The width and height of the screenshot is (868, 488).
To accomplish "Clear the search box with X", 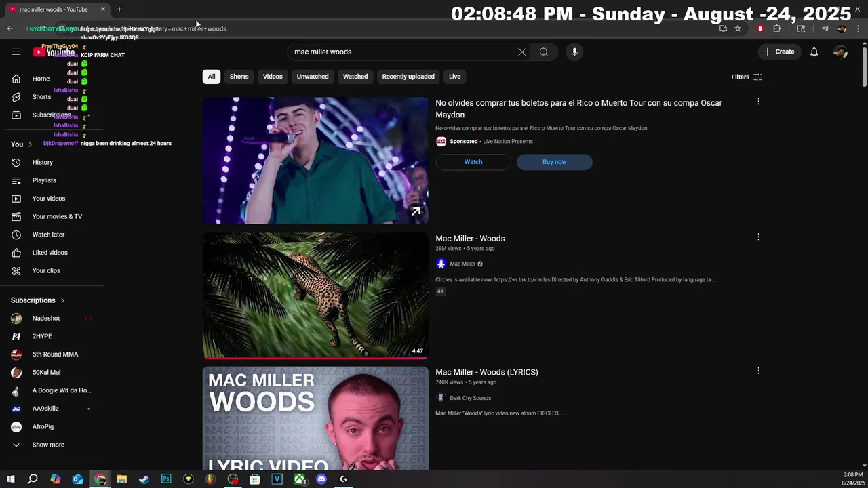I will pyautogui.click(x=522, y=52).
